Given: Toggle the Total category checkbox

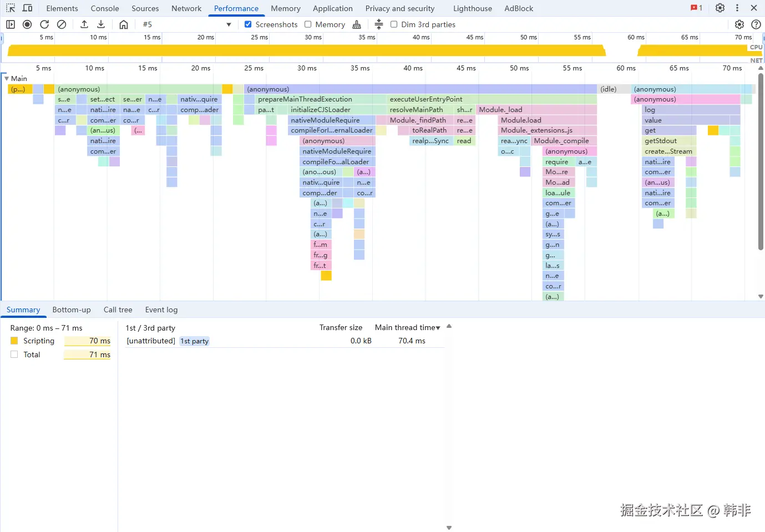Looking at the screenshot, I should coord(14,354).
